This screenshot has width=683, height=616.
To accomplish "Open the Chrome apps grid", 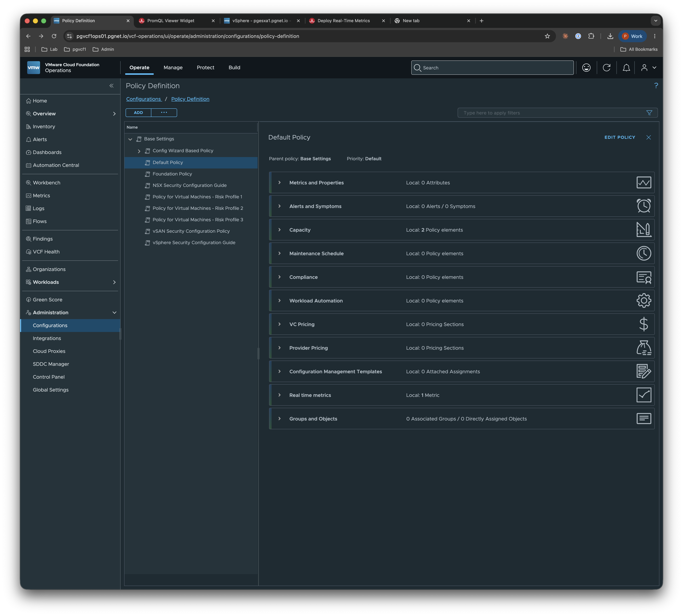I will point(27,49).
